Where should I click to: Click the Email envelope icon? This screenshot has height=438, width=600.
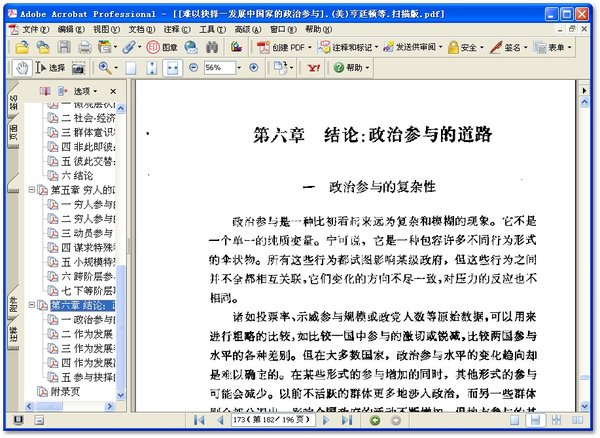(x=191, y=47)
